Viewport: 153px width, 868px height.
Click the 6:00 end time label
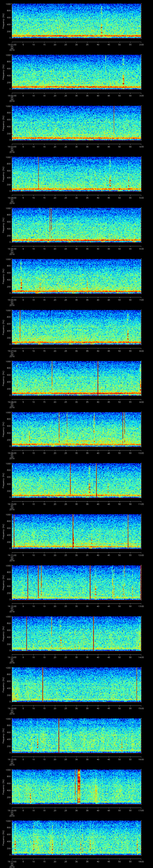(141, 249)
